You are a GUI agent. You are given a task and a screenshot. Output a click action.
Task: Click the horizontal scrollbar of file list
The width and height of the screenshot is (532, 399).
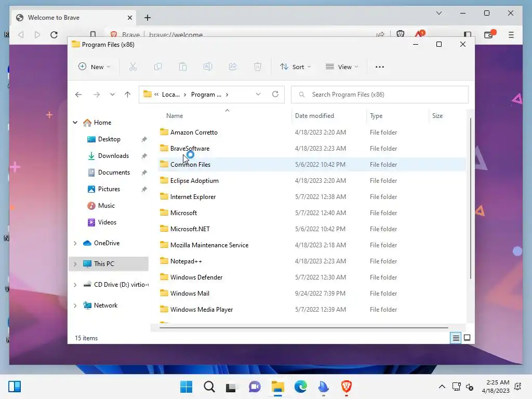[303, 328]
